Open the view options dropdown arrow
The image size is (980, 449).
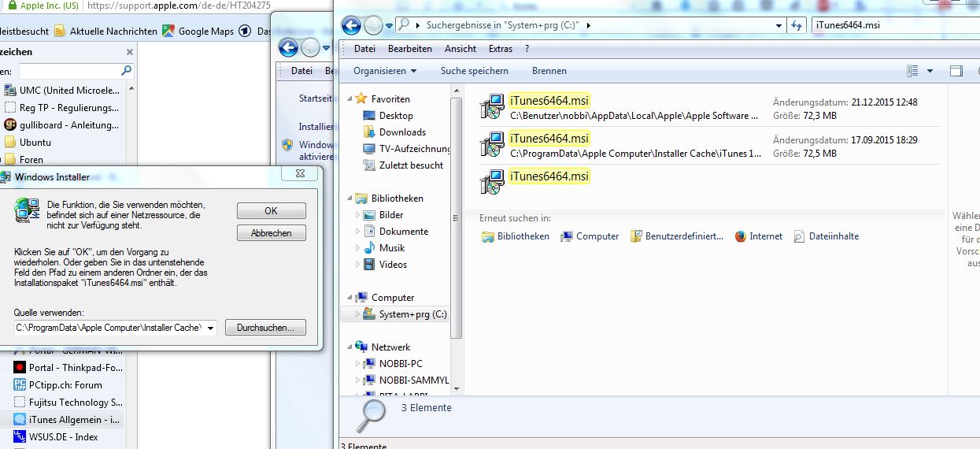(930, 71)
